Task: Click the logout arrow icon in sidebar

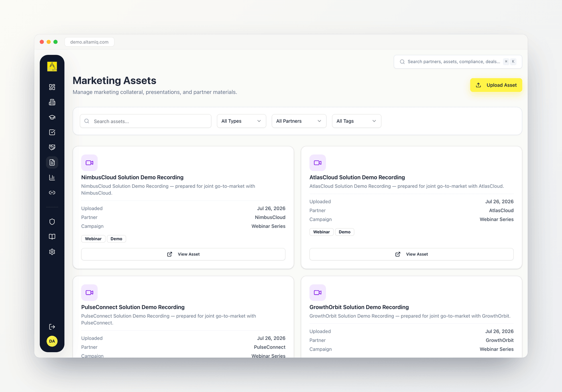Action: point(52,327)
